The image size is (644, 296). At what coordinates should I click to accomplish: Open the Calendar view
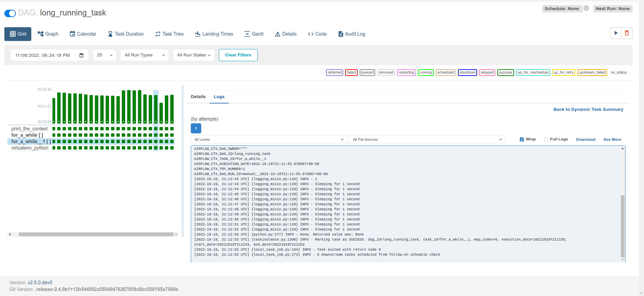pyautogui.click(x=83, y=34)
